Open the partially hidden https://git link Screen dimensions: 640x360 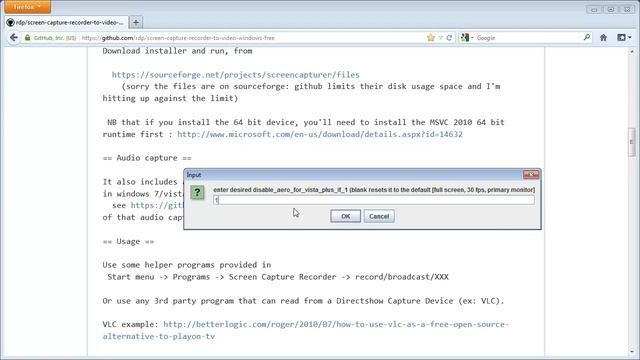click(157, 205)
